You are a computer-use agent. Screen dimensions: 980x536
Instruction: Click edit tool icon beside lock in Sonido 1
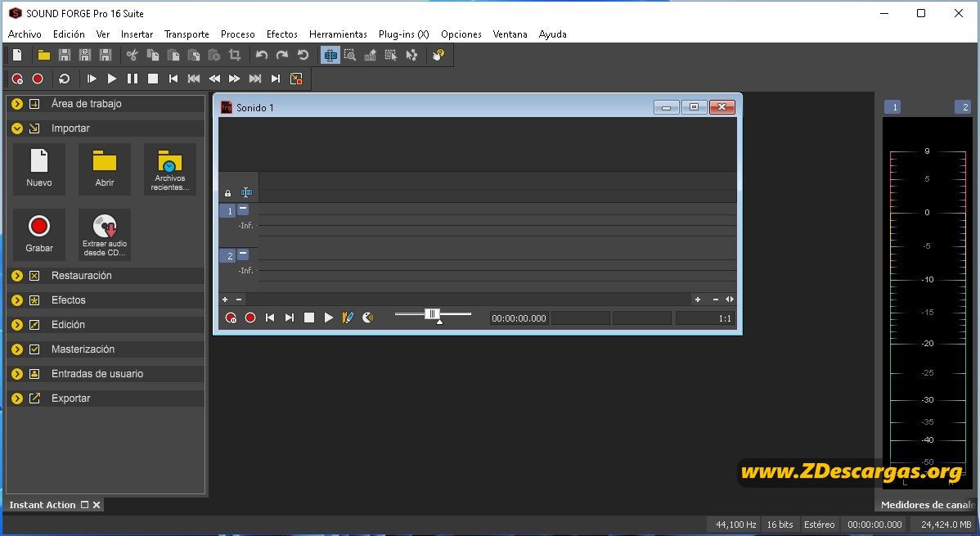pyautogui.click(x=246, y=192)
